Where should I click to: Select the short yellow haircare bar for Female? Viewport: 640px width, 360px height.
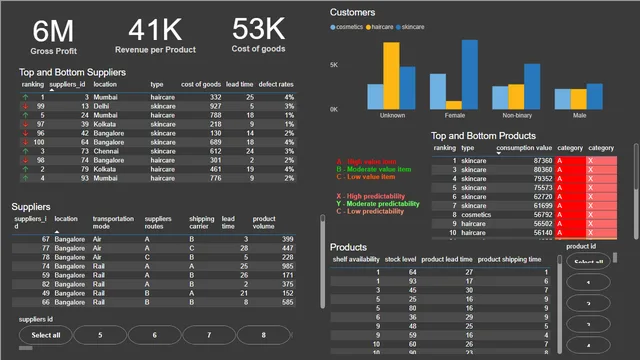click(x=454, y=105)
